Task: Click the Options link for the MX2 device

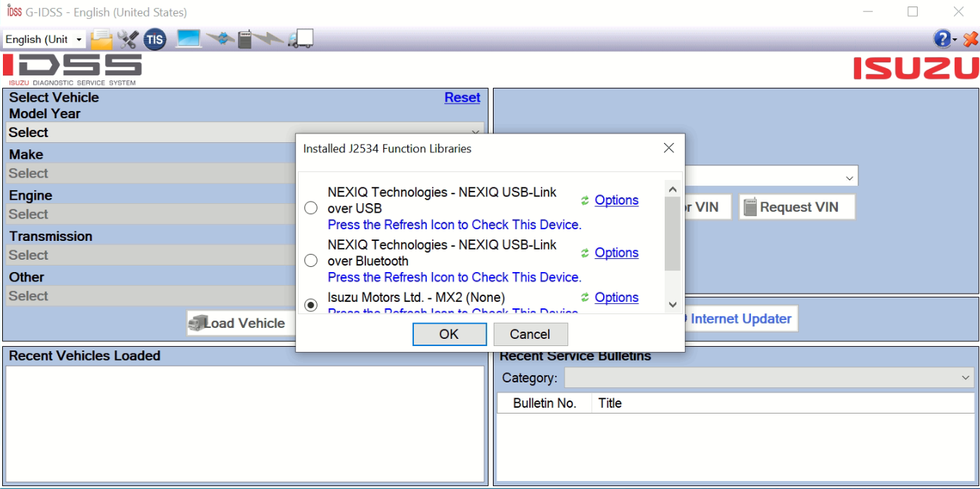Action: [616, 297]
